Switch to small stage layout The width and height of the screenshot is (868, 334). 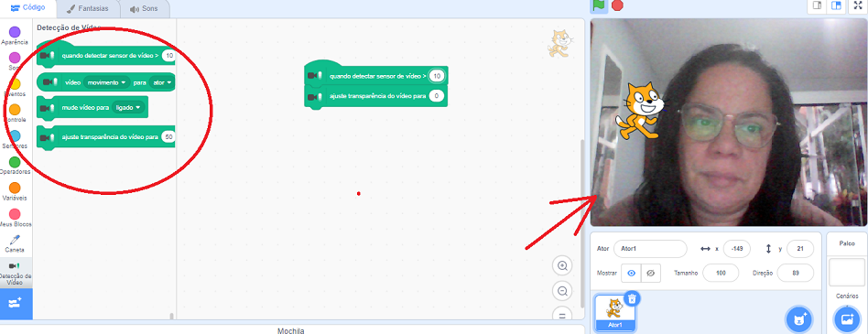pos(817,5)
